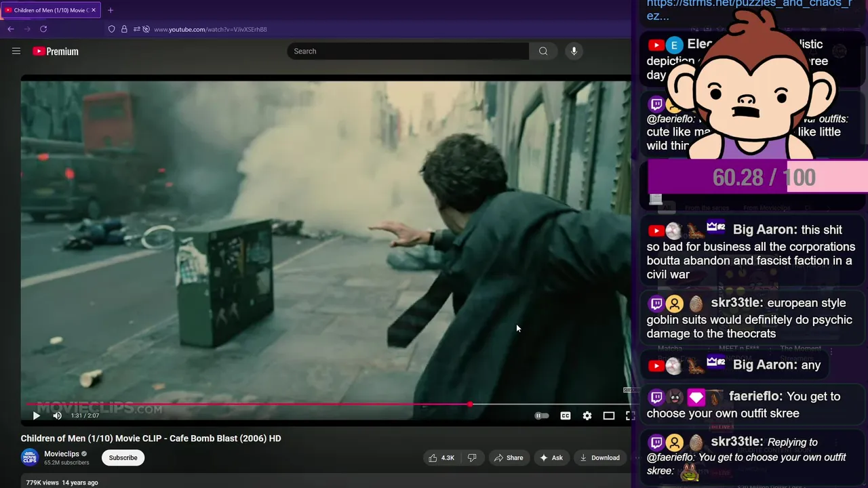The height and width of the screenshot is (488, 868).
Task: Reload the current page
Action: 43,29
